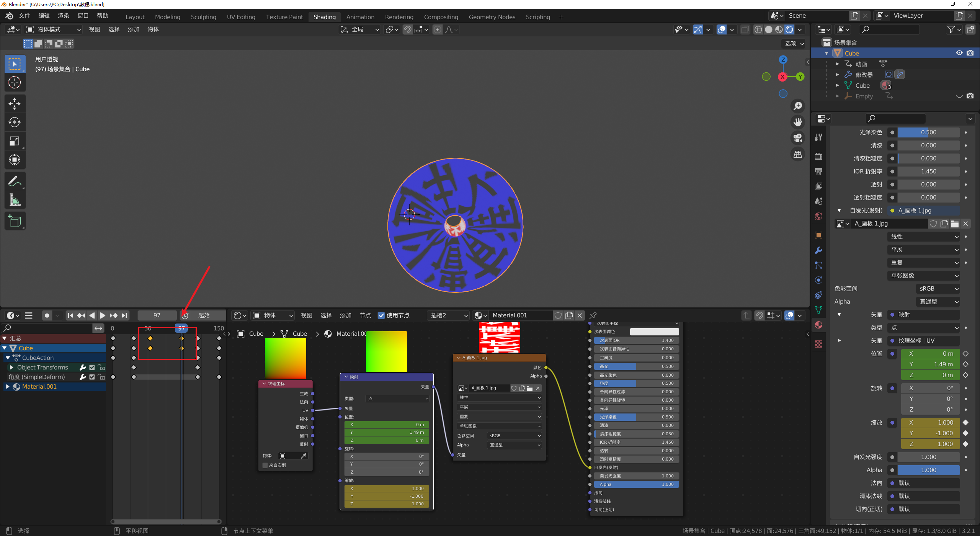This screenshot has height=536, width=980.
Task: Select the Measure tool
Action: [x=15, y=200]
